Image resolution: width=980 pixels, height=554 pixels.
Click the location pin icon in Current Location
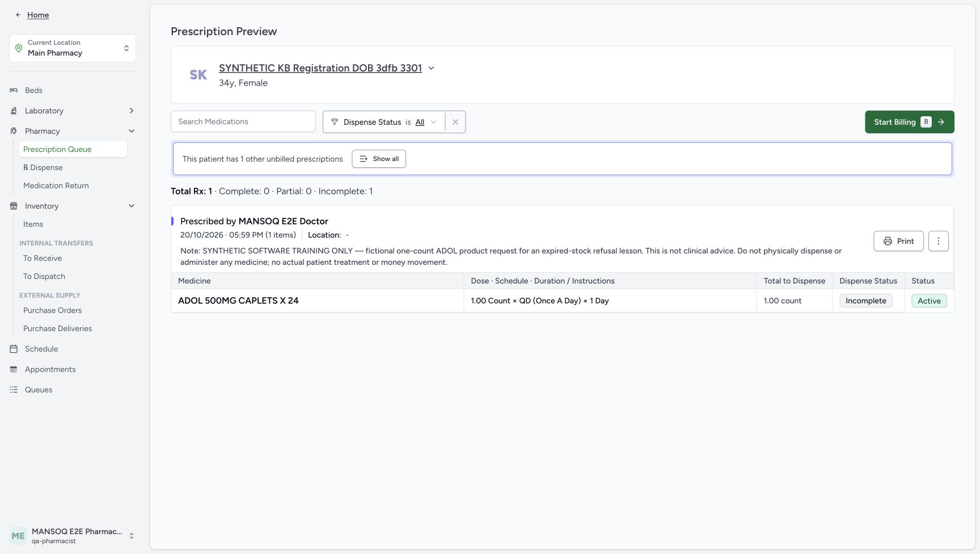tap(19, 48)
